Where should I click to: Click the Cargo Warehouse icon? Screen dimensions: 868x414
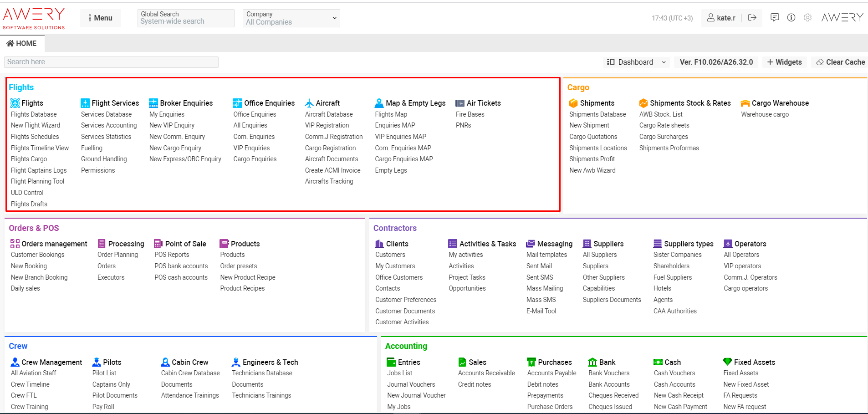745,103
